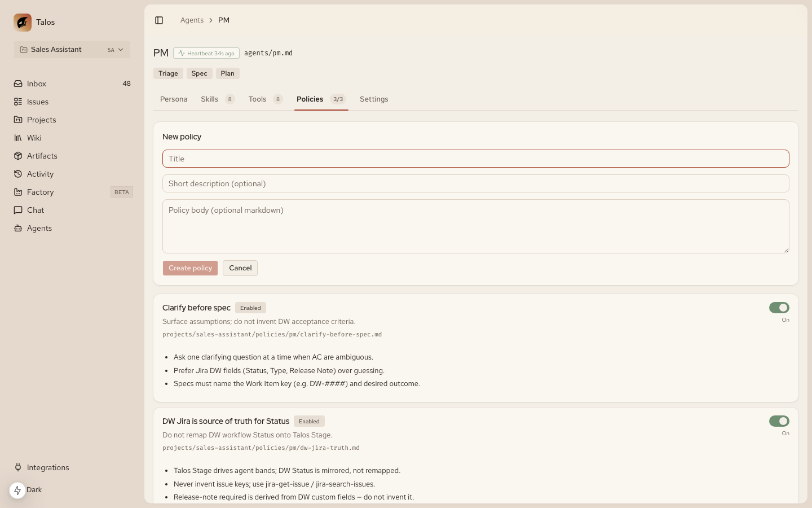Go to Agents breadcrumb link

(192, 20)
